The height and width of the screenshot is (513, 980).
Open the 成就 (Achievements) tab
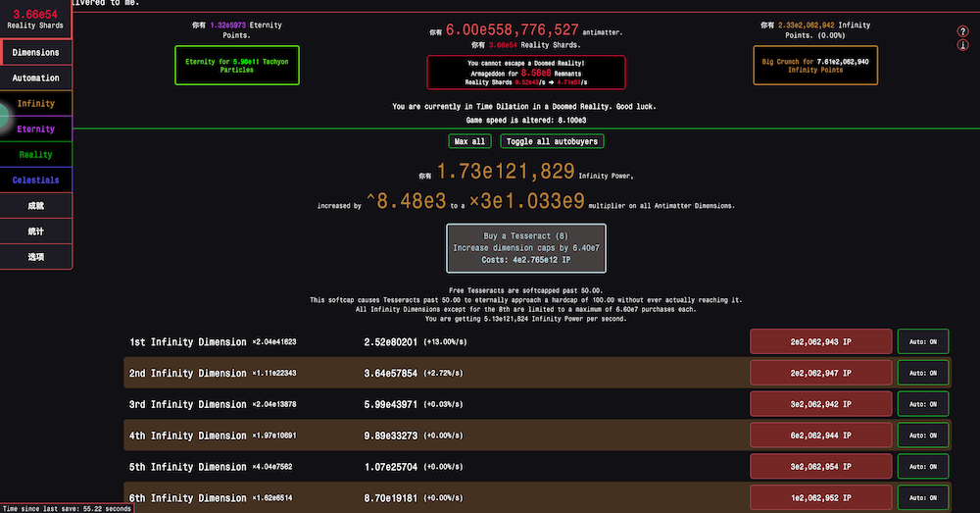(x=35, y=206)
